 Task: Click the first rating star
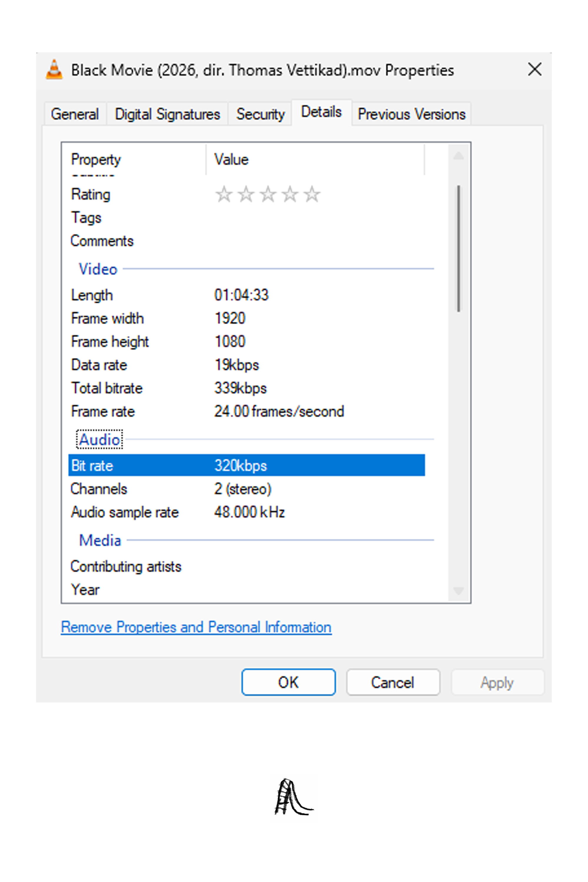point(223,194)
